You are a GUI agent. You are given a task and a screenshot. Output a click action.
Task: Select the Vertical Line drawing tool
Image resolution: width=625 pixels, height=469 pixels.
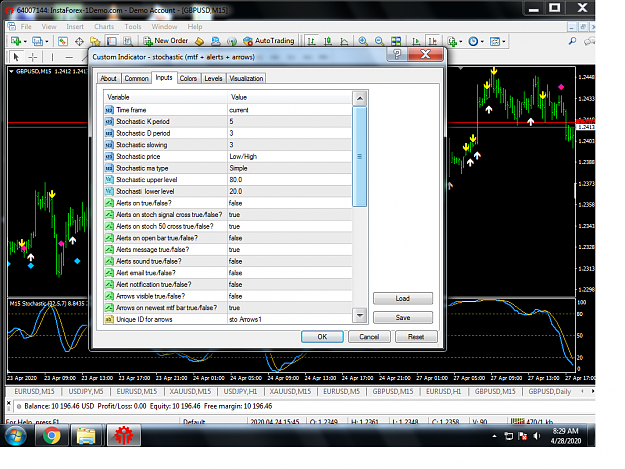[52, 57]
